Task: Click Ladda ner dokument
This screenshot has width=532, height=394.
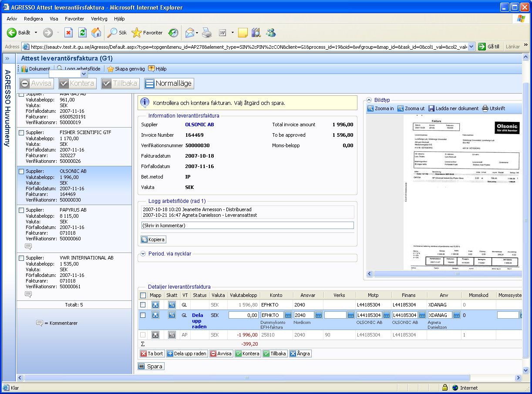Action: 454,108
